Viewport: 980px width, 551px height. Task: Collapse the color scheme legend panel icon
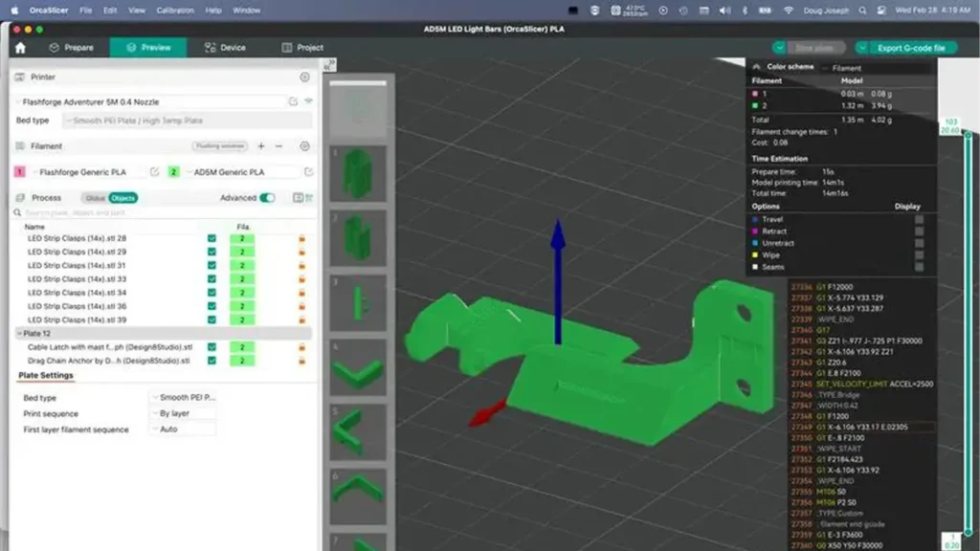[x=756, y=67]
